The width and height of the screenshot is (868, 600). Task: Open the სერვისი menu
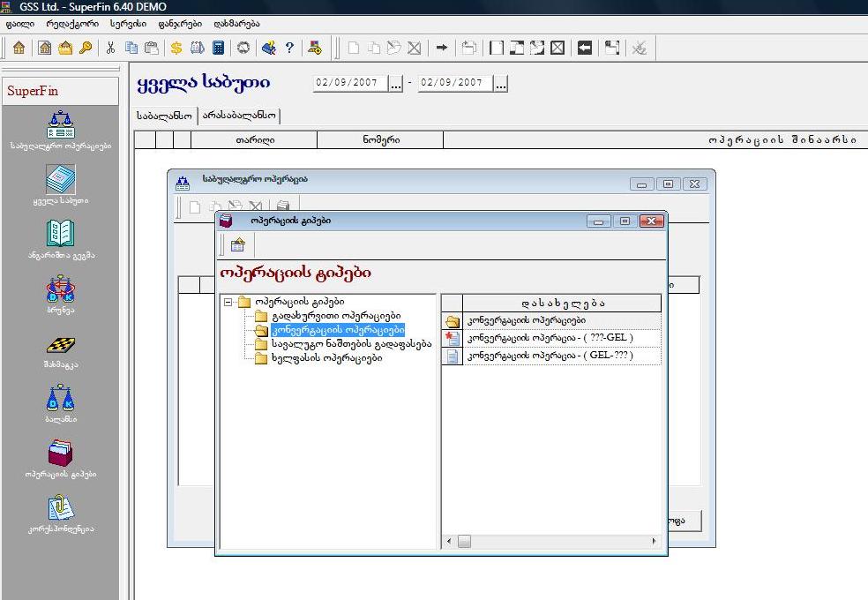coord(128,24)
